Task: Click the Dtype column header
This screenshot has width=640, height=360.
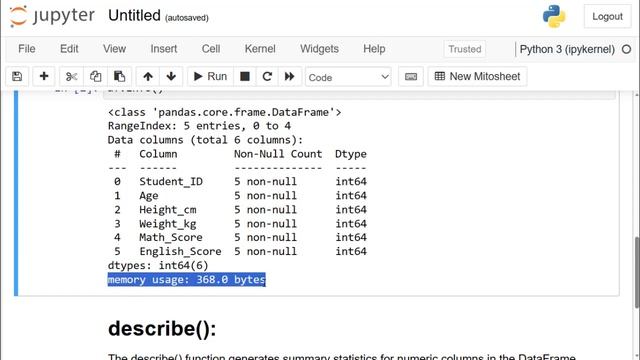Action: (x=351, y=154)
